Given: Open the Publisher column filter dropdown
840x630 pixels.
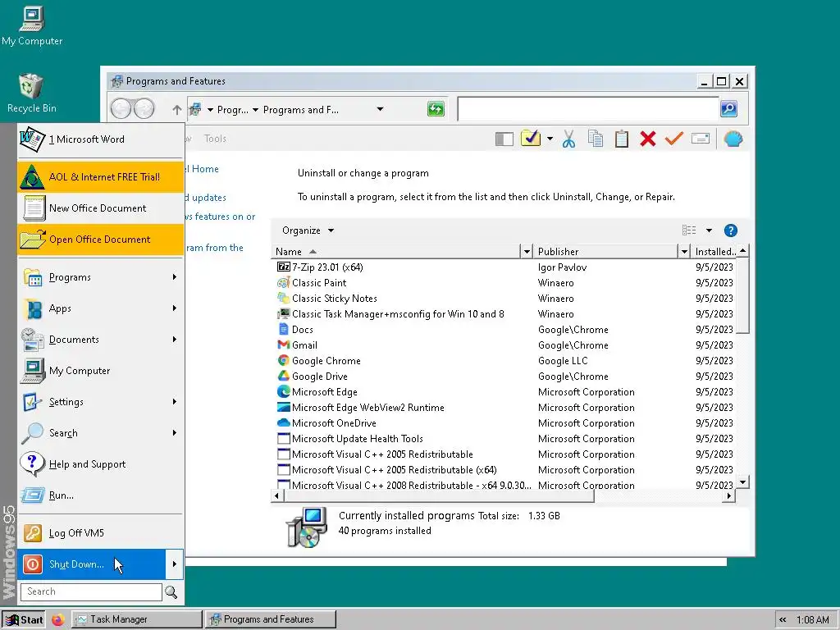Looking at the screenshot, I should point(684,252).
